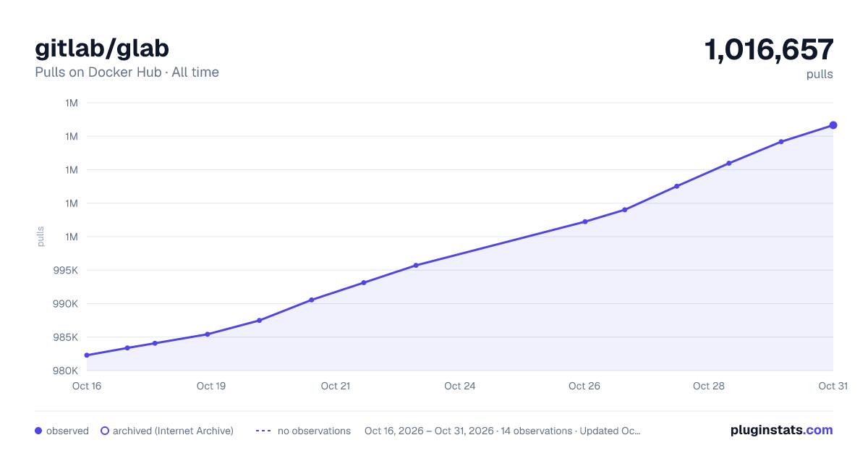
Task: Click the Oct 16 x-axis label
Action: (87, 386)
